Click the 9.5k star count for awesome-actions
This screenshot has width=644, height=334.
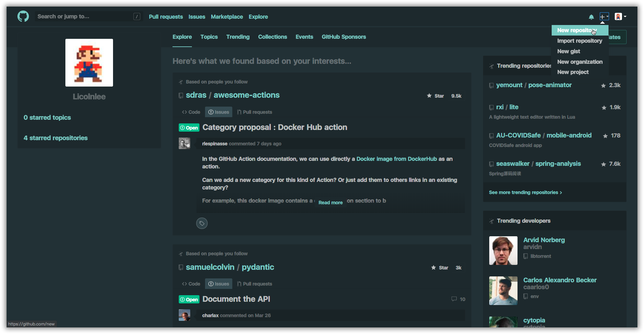(x=456, y=96)
